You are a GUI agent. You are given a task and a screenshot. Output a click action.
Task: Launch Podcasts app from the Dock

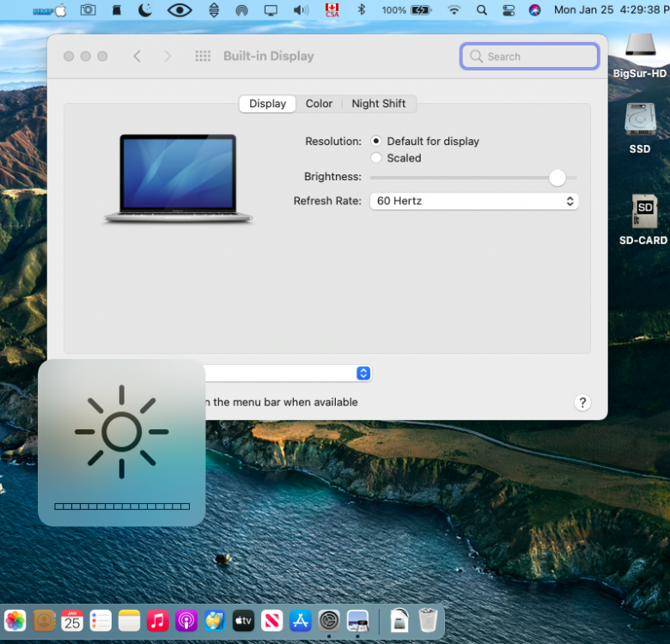186,621
